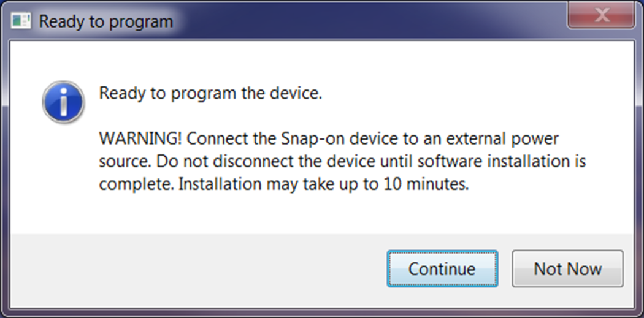Select the "Ready to program the device." line
Image resolution: width=644 pixels, height=318 pixels.
[x=210, y=94]
